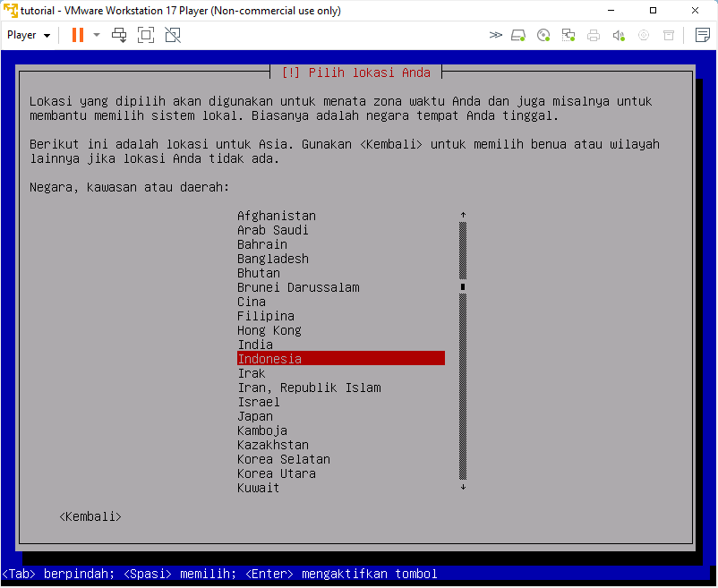Image resolution: width=718 pixels, height=588 pixels.
Task: Select Japan from the country list
Action: [x=341, y=416]
